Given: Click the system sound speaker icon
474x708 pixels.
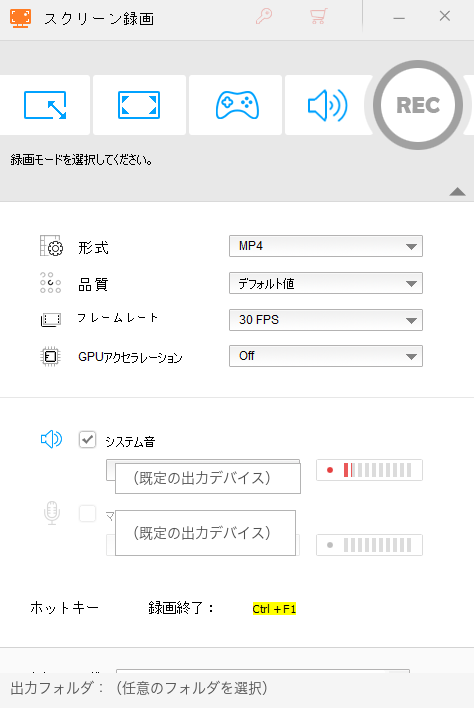Looking at the screenshot, I should (51, 439).
